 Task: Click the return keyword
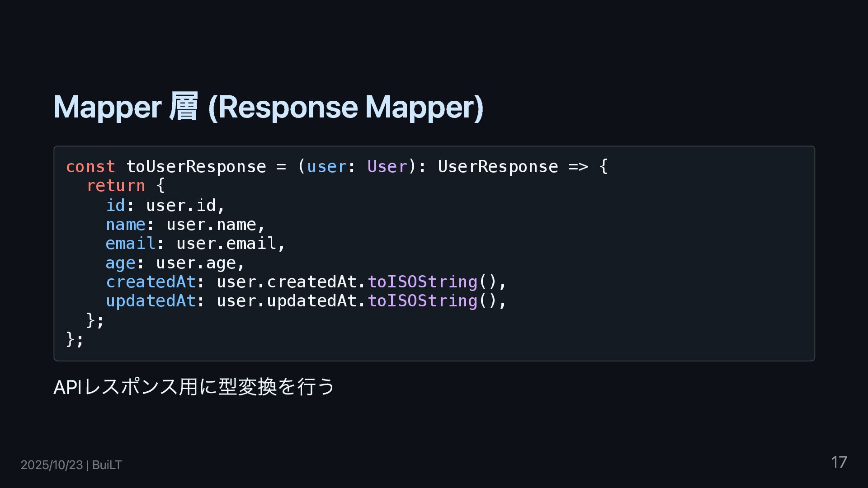point(116,186)
